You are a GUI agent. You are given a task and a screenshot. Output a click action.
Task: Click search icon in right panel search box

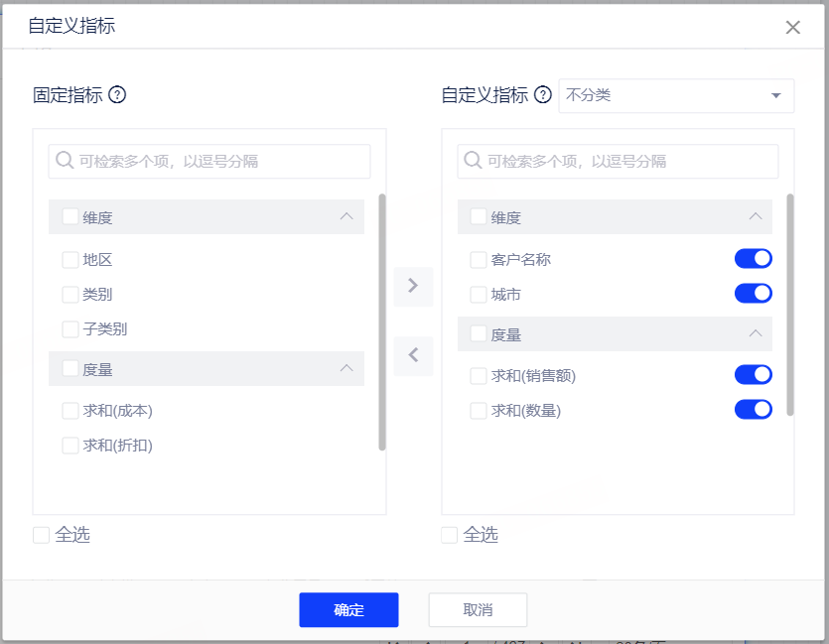tap(474, 161)
